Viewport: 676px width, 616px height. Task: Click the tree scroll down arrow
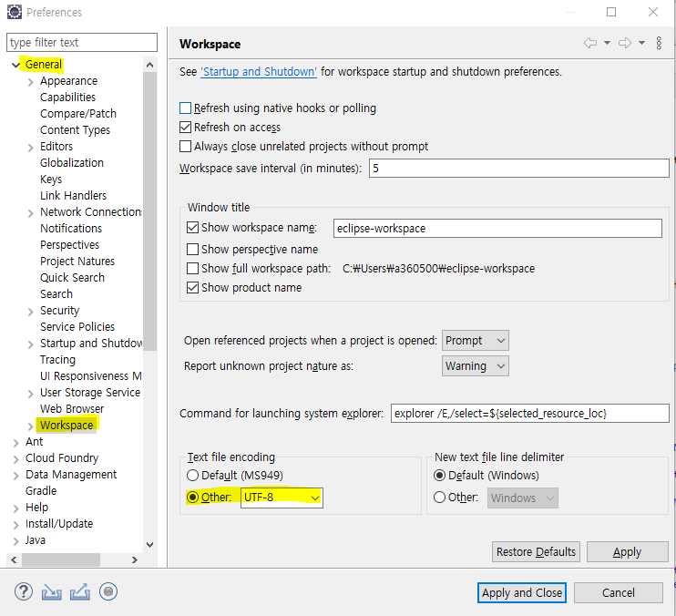pos(149,545)
